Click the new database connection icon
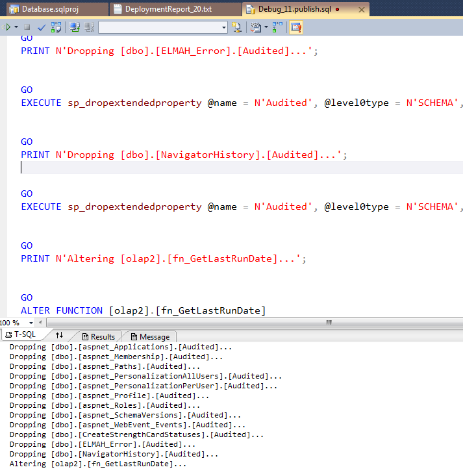The height and width of the screenshot is (476, 463). point(236,27)
